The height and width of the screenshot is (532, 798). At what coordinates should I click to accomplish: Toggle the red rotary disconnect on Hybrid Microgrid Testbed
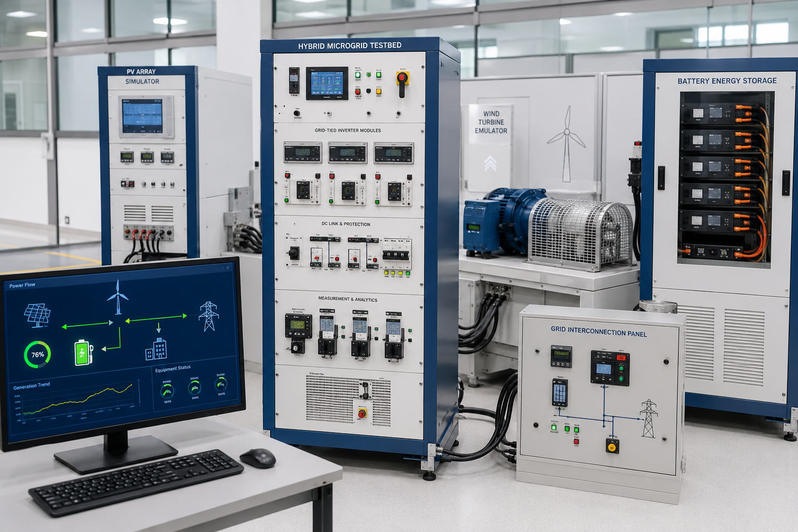click(402, 83)
